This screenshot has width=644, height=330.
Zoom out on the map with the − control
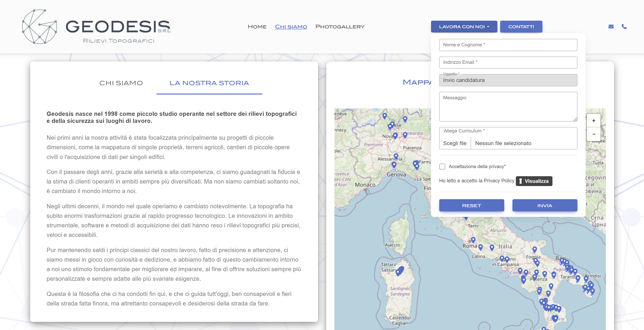(x=594, y=134)
